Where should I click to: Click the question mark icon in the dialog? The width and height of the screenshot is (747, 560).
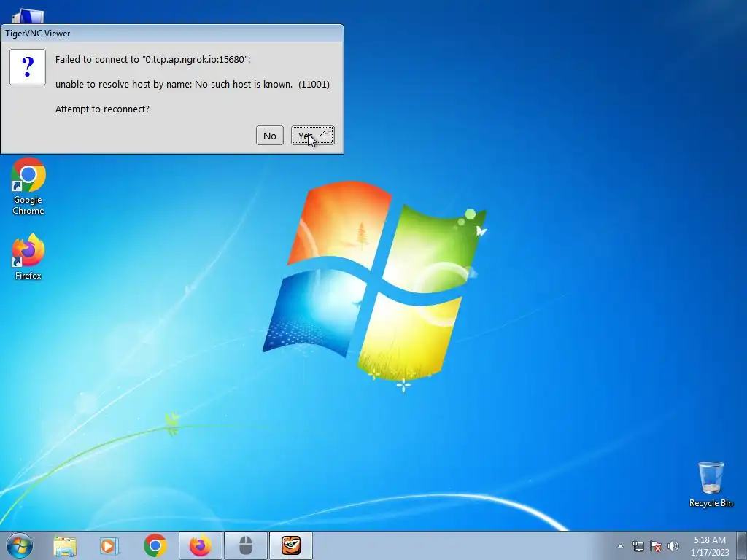pyautogui.click(x=28, y=67)
